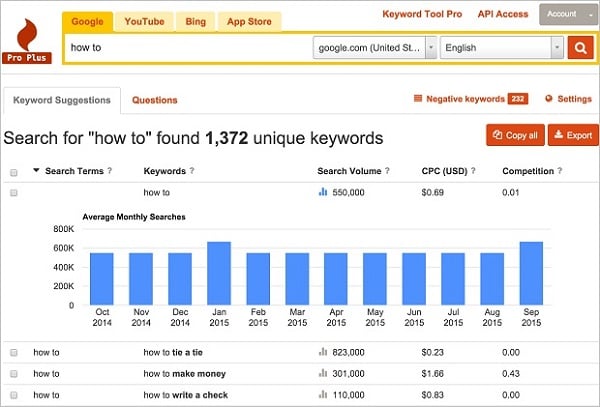The width and height of the screenshot is (600, 407).
Task: Click the help icon next to Keywords
Action: coord(192,171)
